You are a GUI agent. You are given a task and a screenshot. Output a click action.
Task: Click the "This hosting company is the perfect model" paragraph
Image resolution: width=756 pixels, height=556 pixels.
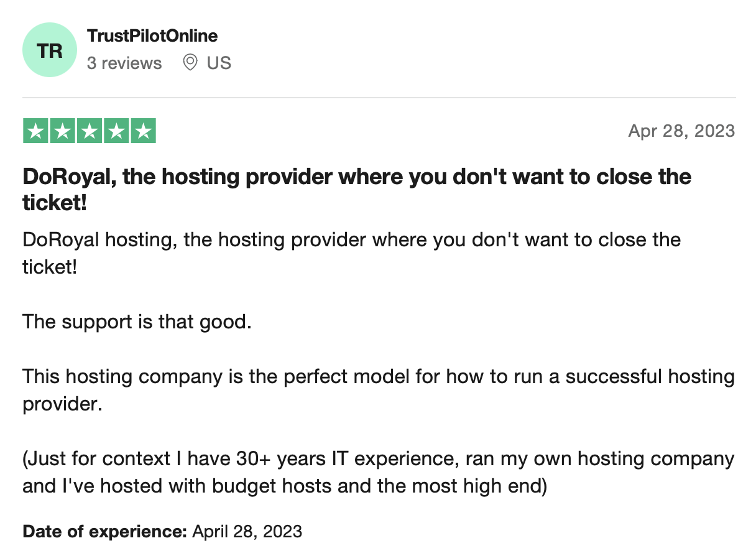pos(379,390)
